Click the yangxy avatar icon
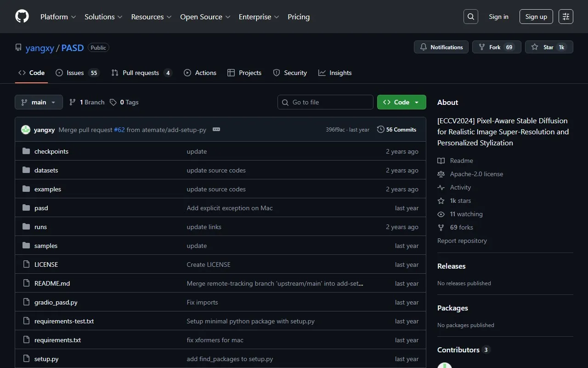Image resolution: width=588 pixels, height=368 pixels. point(26,130)
